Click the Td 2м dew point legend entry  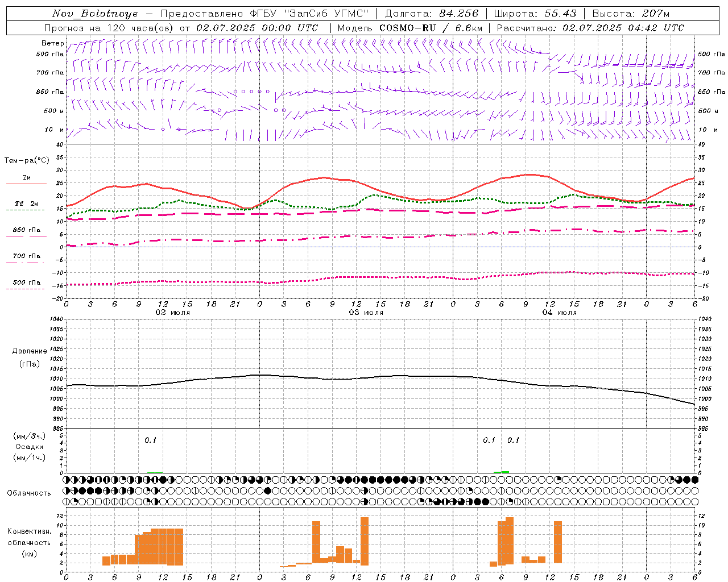[x=27, y=203]
